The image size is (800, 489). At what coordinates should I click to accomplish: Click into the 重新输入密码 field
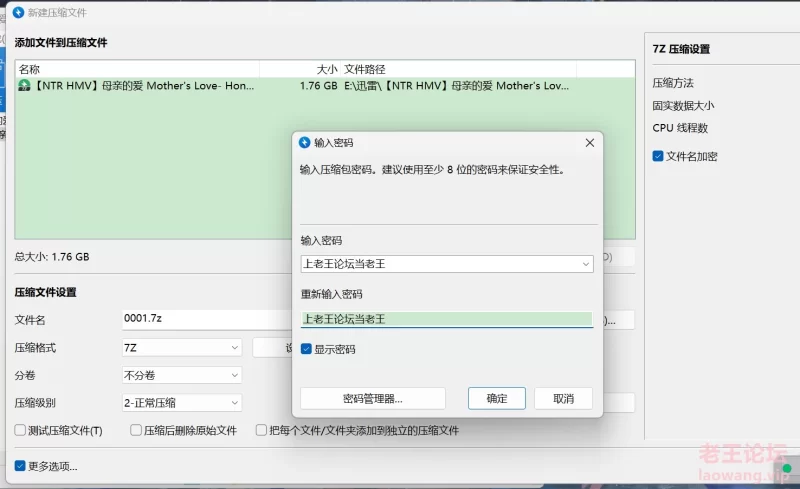click(x=446, y=319)
